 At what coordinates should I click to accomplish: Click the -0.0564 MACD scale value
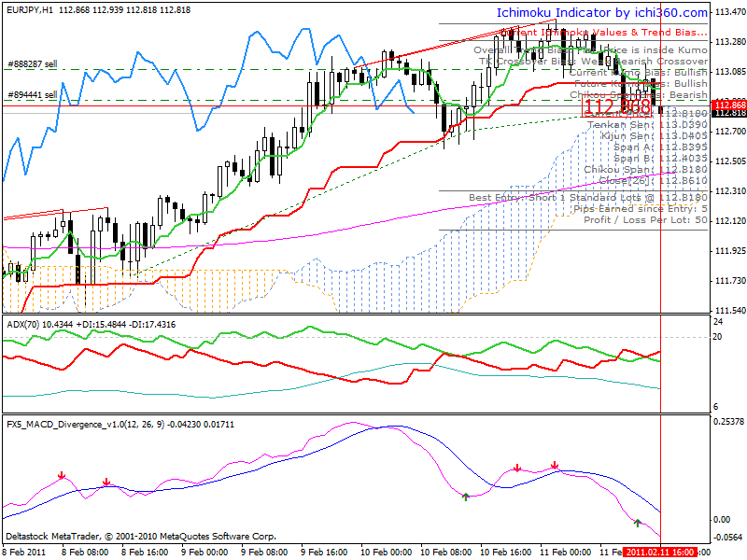tap(729, 538)
